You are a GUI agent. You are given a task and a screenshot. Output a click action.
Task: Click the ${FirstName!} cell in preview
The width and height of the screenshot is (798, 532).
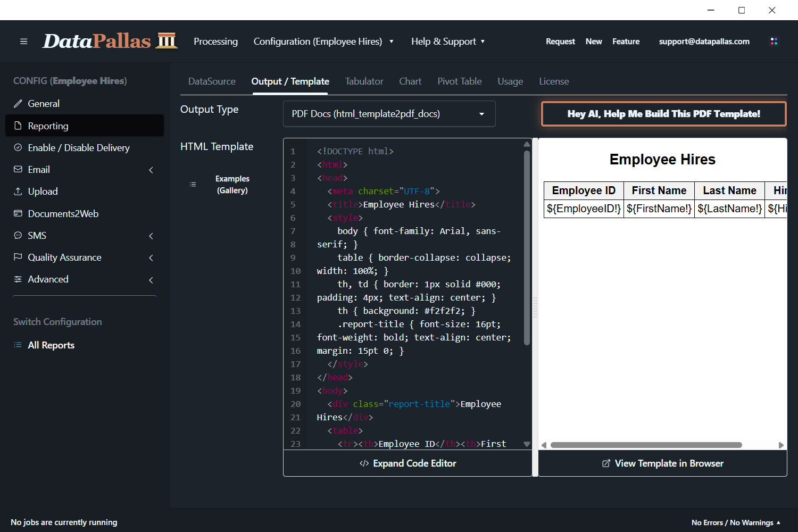[x=659, y=209]
